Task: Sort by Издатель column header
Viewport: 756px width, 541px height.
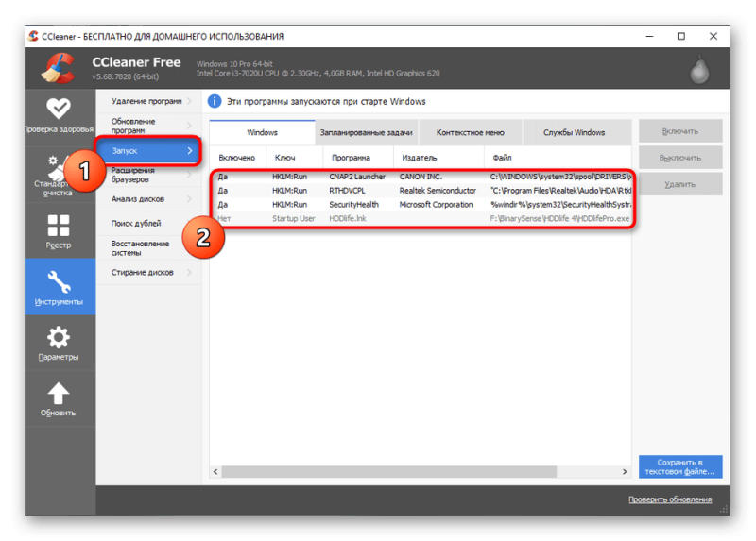Action: pyautogui.click(x=438, y=158)
